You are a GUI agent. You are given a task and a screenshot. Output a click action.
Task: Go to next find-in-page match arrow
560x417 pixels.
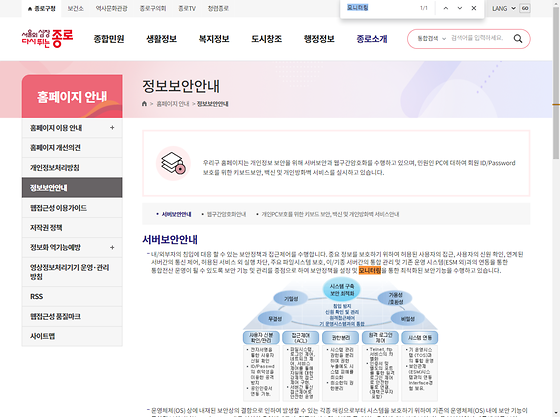click(x=460, y=8)
